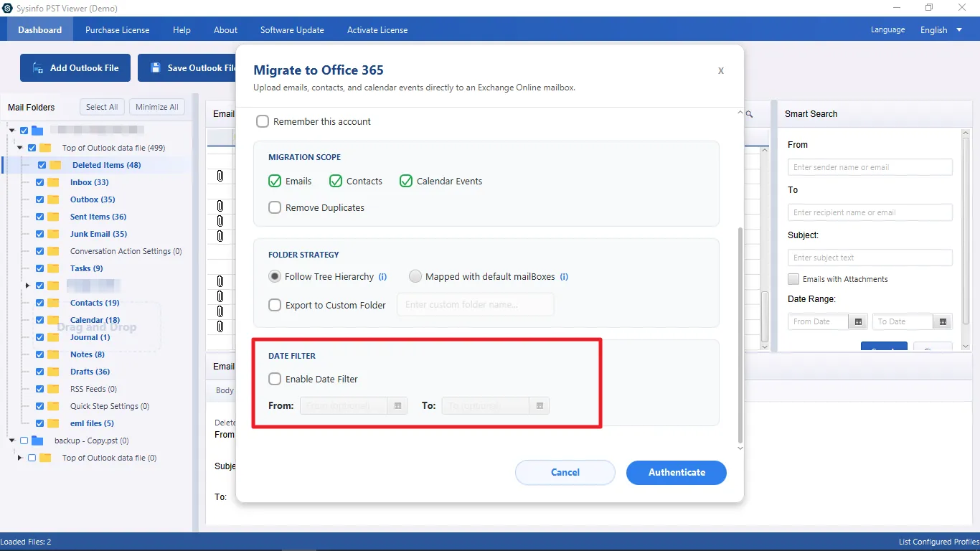This screenshot has height=551, width=980.
Task: Cancel the Office 365 migration dialog
Action: pos(565,473)
